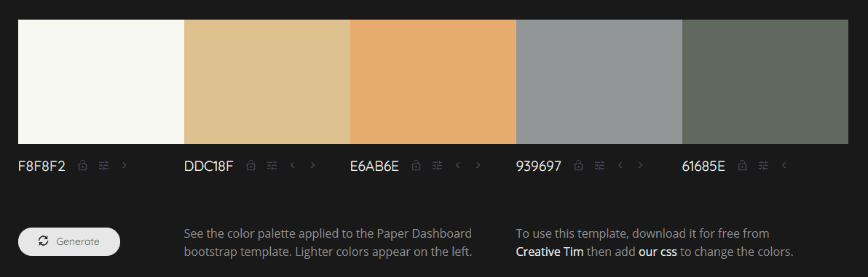Move 61685E color left
The width and height of the screenshot is (868, 277).
coord(784,165)
